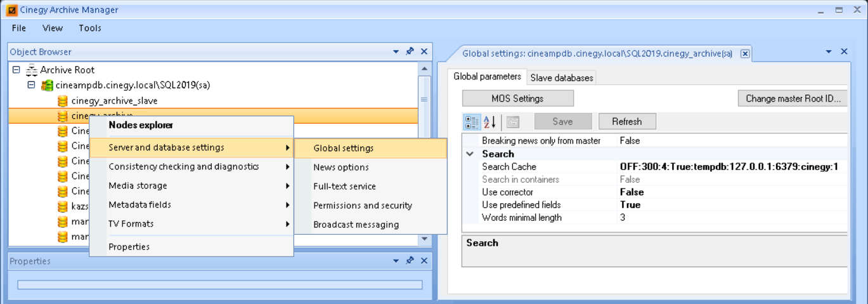Expand the TV Formats submenu
This screenshot has height=304, width=868.
288,224
